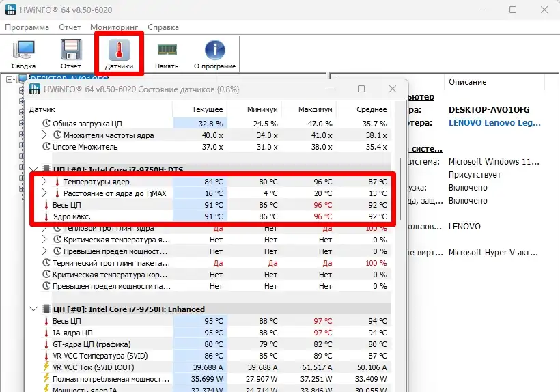The width and height of the screenshot is (560, 392).
Task: Collapse the Intel Core i7-9750H: Enhanced group
Action: (x=33, y=309)
